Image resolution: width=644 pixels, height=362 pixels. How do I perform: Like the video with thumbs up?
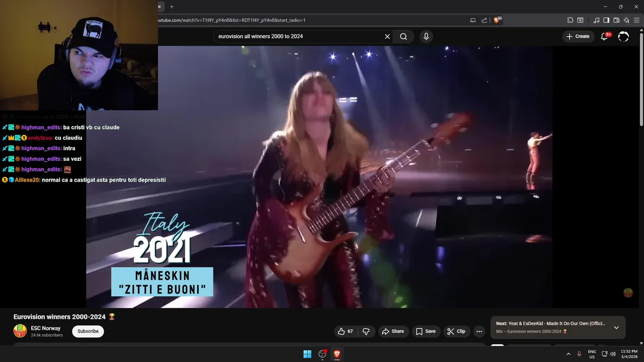point(346,331)
